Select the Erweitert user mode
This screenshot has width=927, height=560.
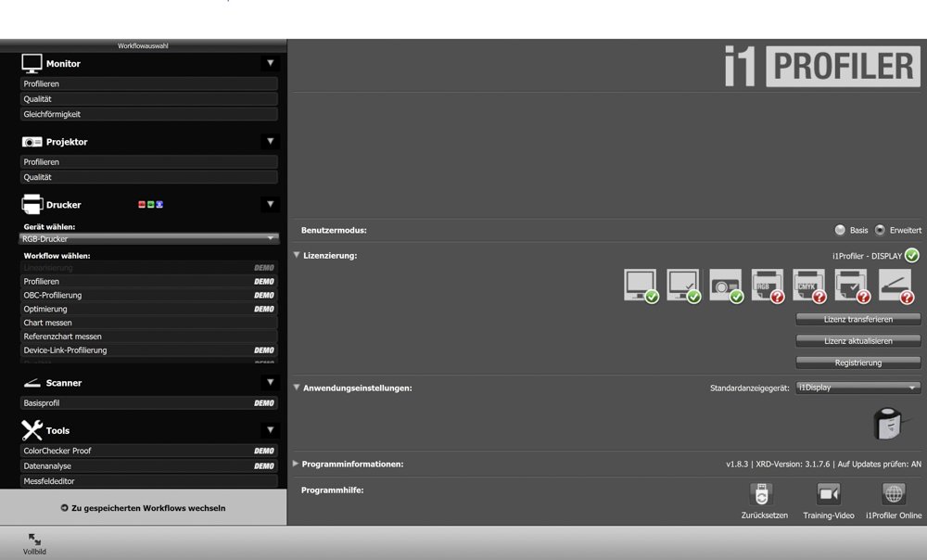(x=880, y=230)
